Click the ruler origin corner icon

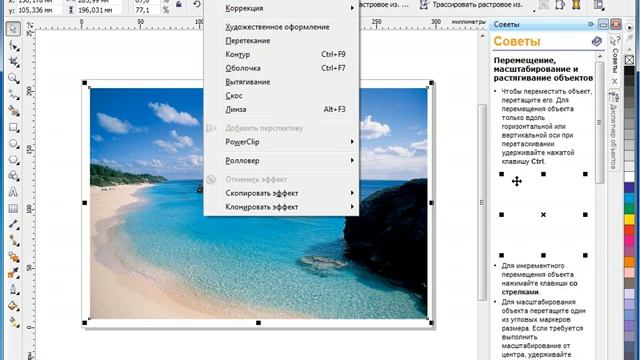tap(29, 25)
